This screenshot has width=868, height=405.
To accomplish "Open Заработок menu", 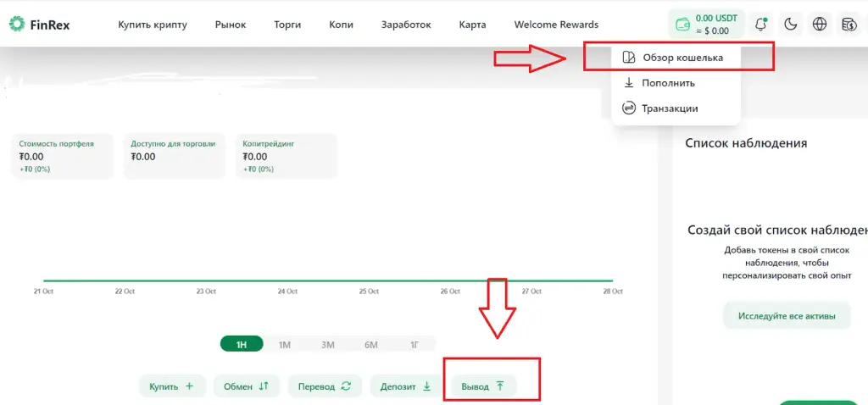I will (x=406, y=25).
